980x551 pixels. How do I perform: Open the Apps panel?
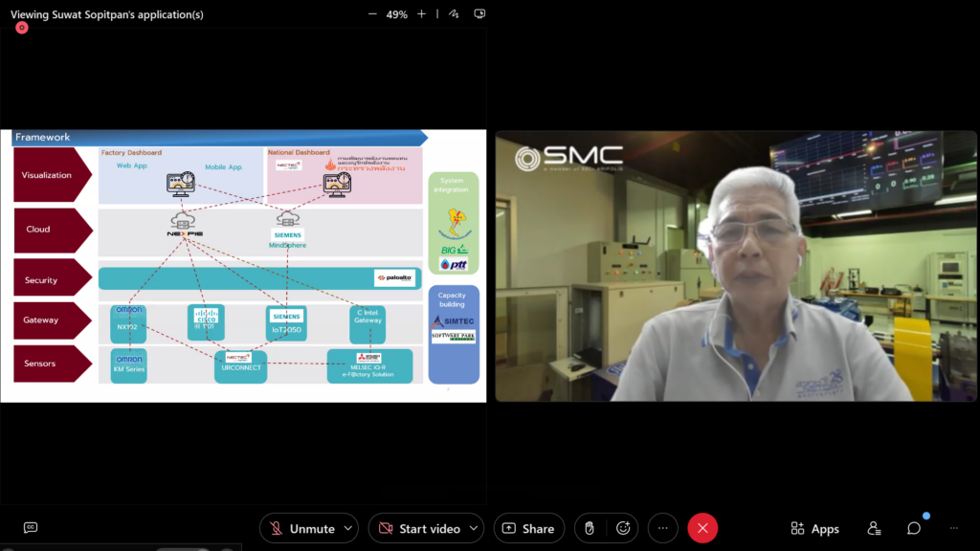click(x=814, y=528)
